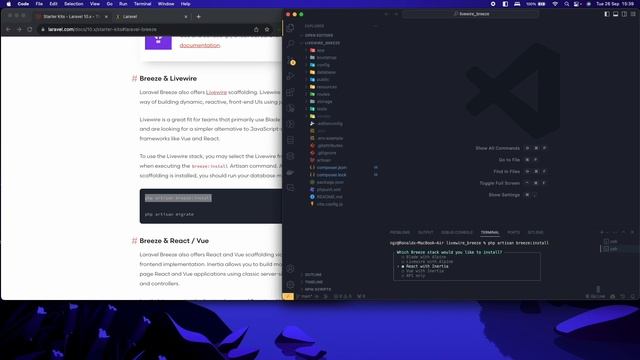Open the Extensions view in VS Code
640x360 pixels.
[291, 92]
